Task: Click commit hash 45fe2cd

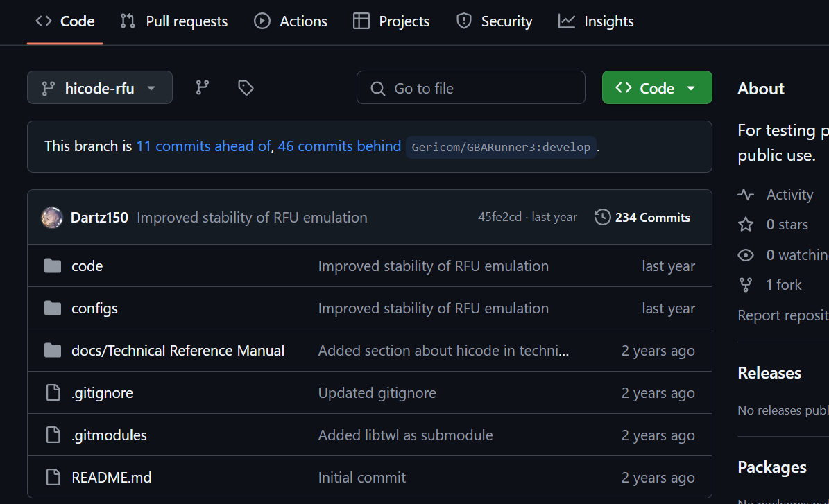Action: coord(499,217)
